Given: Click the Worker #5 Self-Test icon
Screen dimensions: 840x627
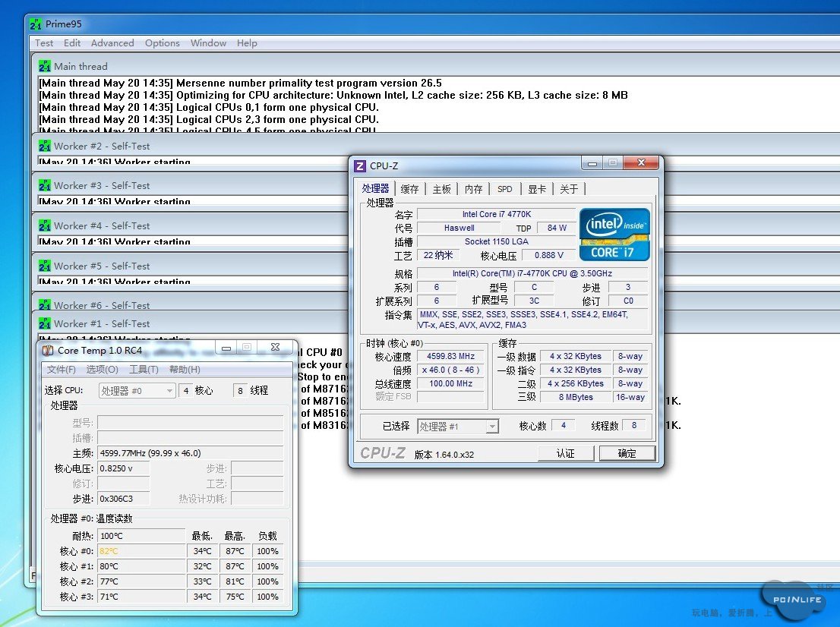Looking at the screenshot, I should pos(45,266).
